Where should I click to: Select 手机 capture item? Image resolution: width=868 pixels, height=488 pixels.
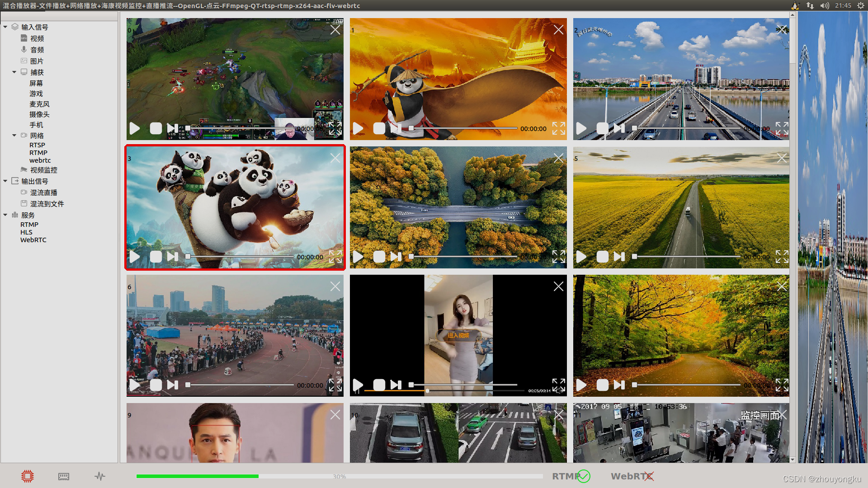tap(36, 125)
